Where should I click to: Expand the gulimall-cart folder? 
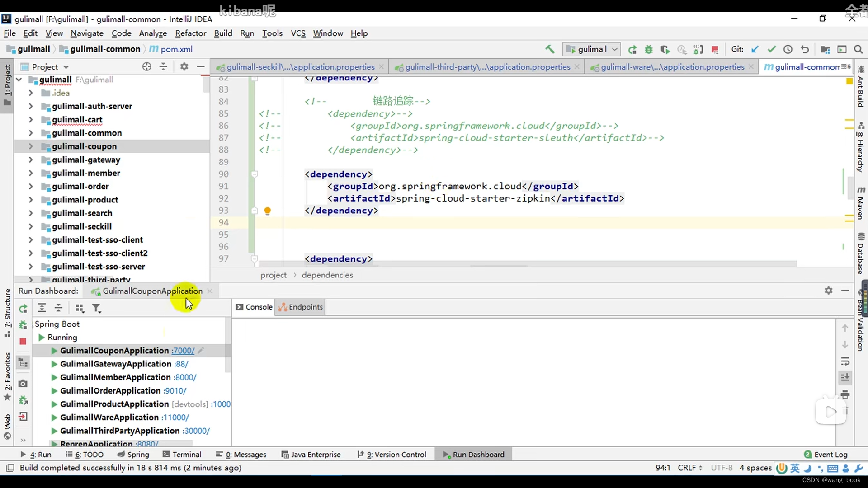pyautogui.click(x=30, y=120)
